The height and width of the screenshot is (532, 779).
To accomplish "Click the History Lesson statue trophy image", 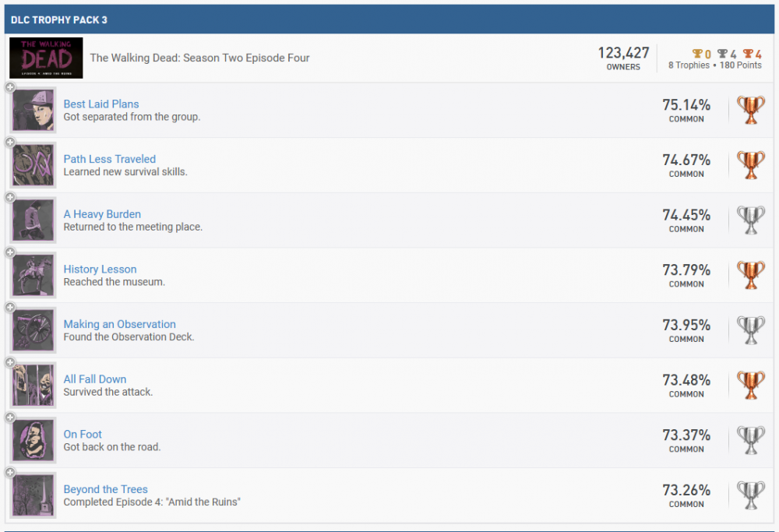I will tap(34, 276).
